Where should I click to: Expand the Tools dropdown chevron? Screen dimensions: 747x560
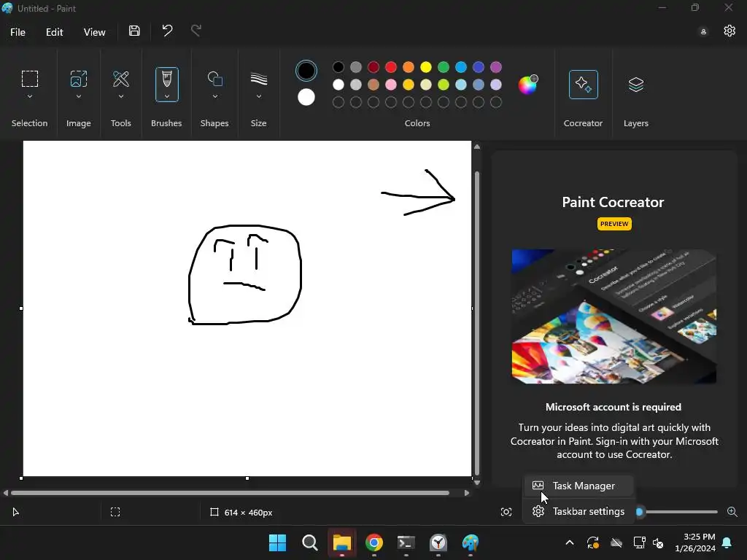tap(121, 96)
